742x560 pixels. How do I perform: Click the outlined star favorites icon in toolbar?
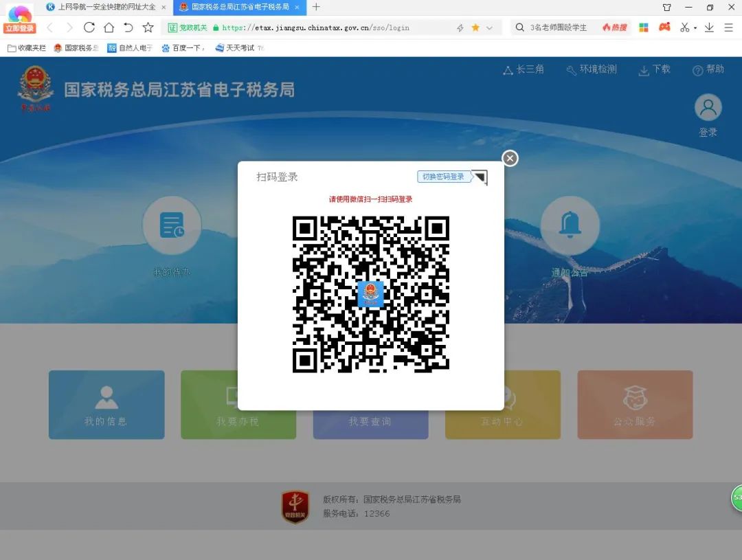(148, 27)
